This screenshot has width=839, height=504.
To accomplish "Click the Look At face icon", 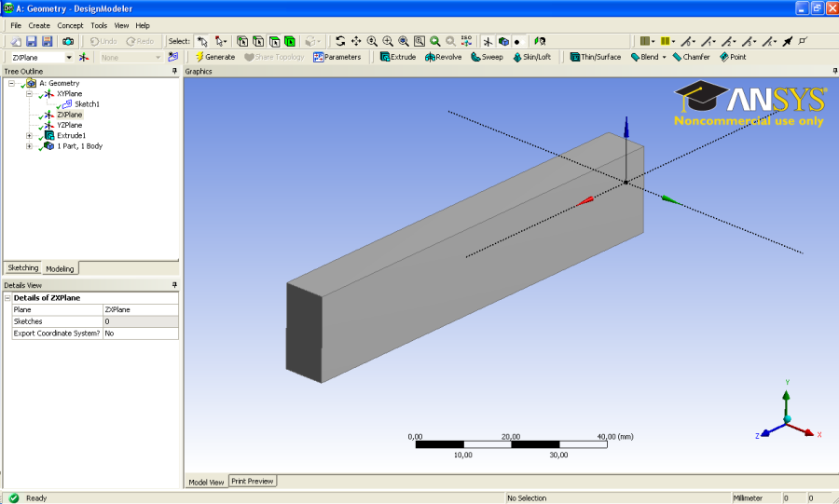I will click(x=540, y=41).
